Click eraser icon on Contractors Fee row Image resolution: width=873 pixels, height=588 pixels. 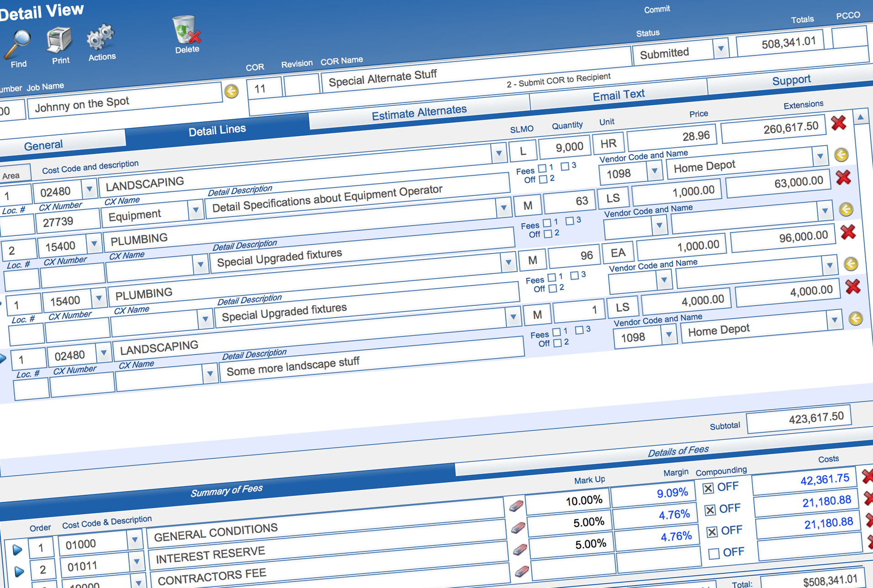520,550
